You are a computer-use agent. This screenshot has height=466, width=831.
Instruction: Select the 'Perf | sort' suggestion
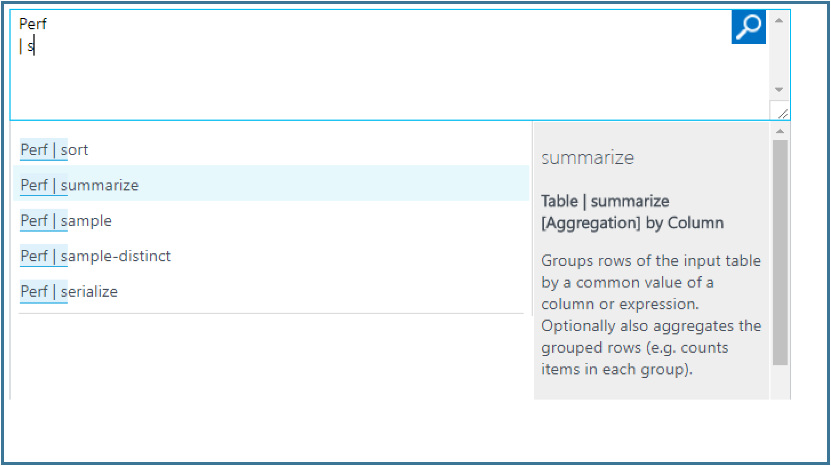pyautogui.click(x=271, y=150)
